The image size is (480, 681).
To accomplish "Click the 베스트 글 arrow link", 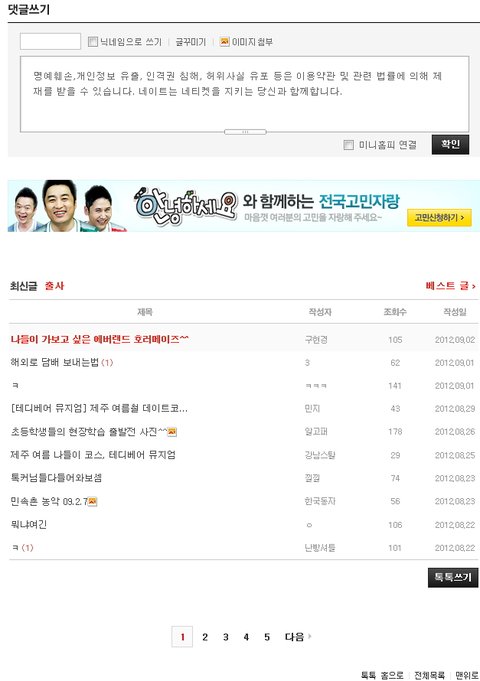I will (x=450, y=286).
